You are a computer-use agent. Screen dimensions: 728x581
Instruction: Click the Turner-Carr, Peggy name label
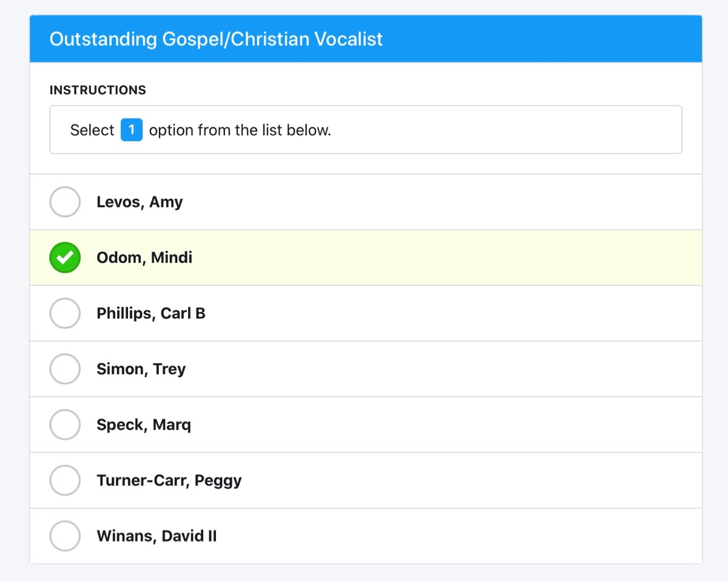169,480
